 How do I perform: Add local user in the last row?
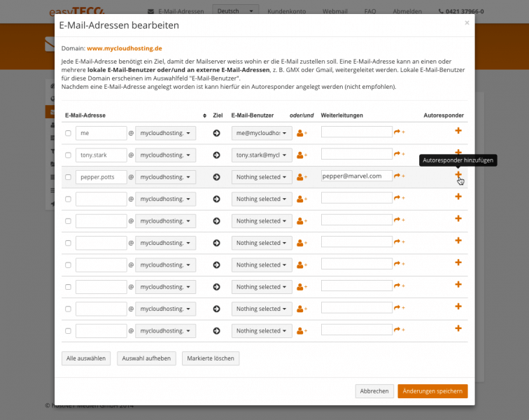(302, 331)
